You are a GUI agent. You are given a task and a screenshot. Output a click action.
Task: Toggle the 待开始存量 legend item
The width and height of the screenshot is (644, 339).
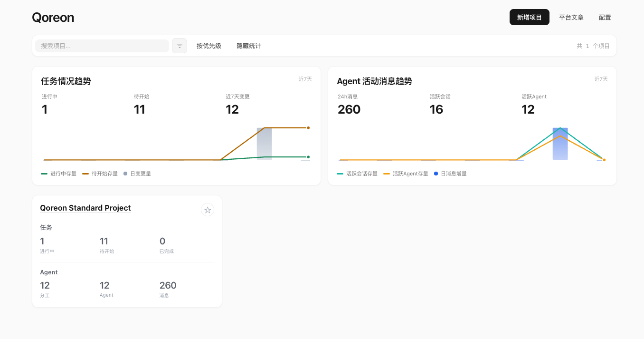pos(100,174)
